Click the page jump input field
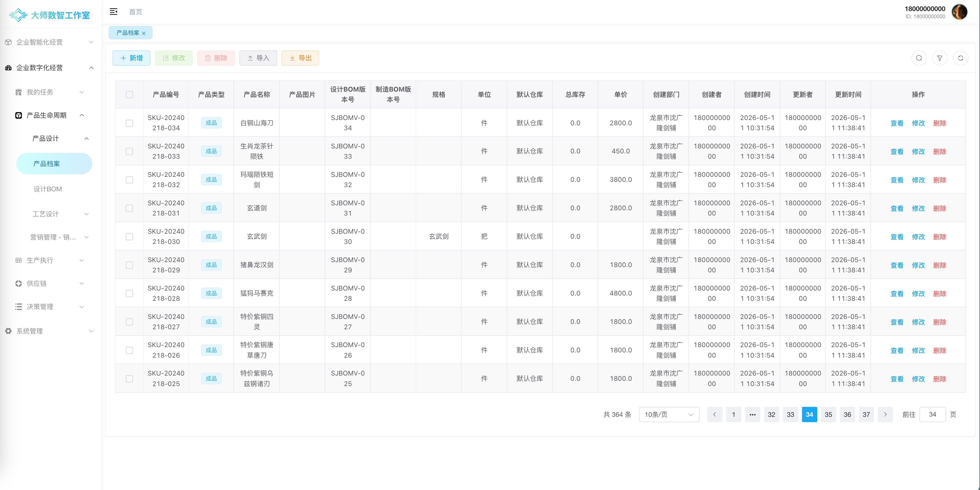980x490 pixels. [x=932, y=414]
